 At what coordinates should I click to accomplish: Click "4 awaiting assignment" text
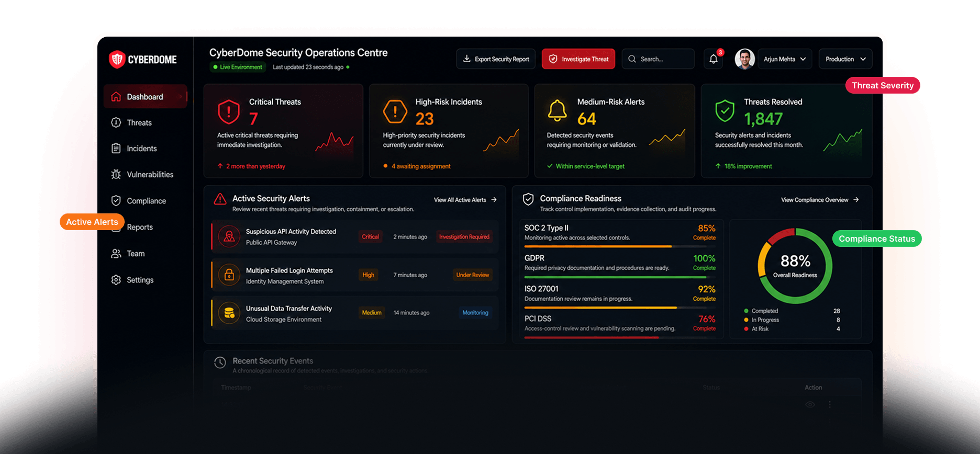point(421,166)
